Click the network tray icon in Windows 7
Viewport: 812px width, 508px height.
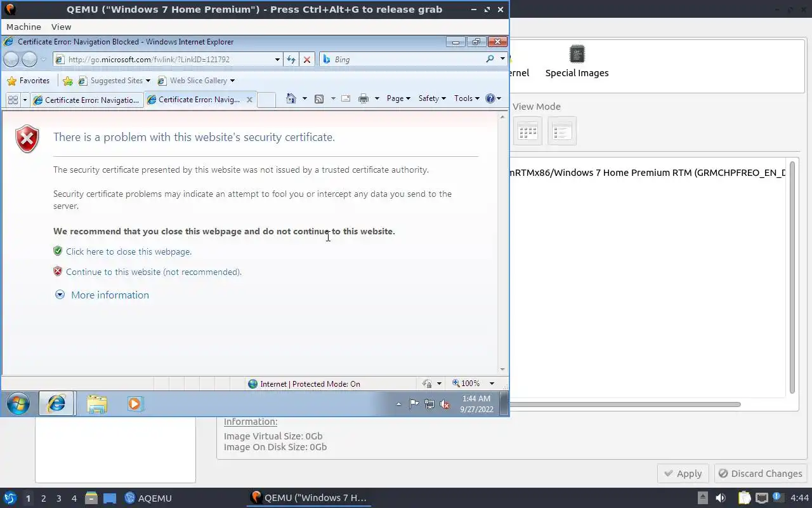tap(429, 404)
